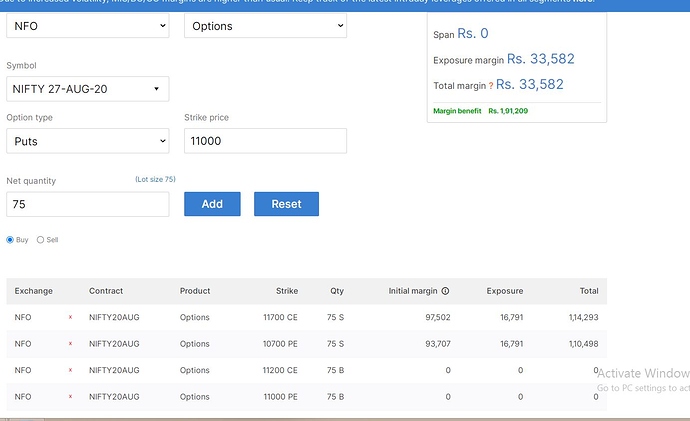Click the Initial margin info icon
690x421 pixels.
point(445,291)
